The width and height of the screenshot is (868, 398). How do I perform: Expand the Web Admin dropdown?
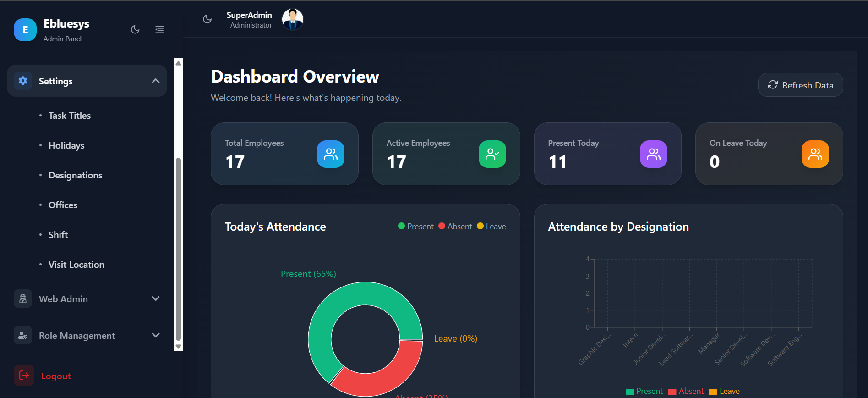click(x=156, y=298)
